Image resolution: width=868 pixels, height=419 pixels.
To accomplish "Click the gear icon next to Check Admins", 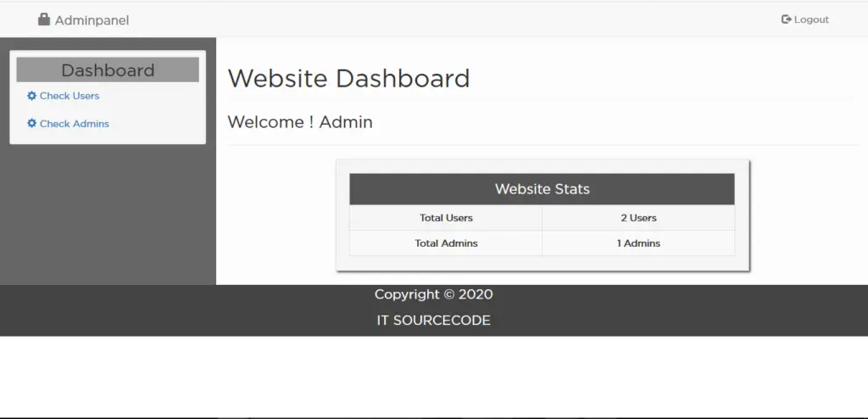I will (32, 124).
